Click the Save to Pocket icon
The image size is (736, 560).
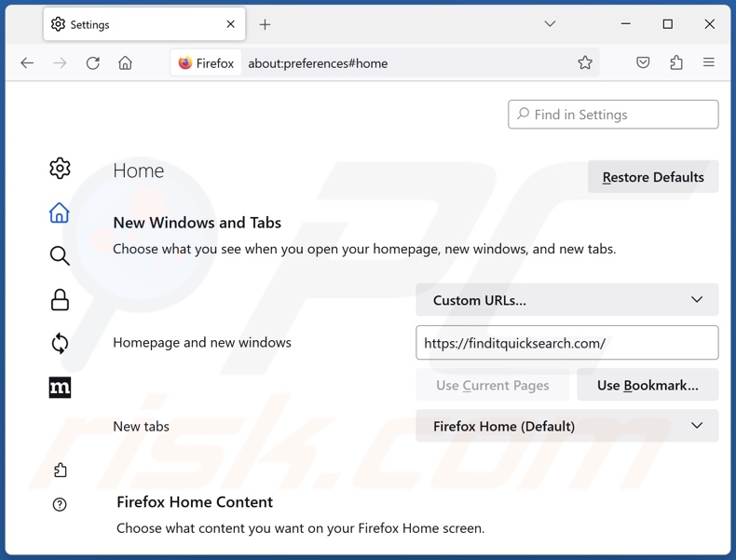coord(643,63)
